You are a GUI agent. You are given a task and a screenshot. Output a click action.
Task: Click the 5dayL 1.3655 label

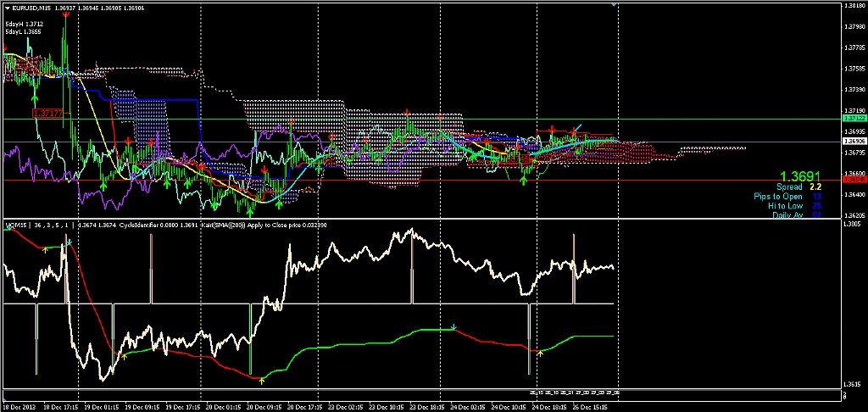point(25,32)
